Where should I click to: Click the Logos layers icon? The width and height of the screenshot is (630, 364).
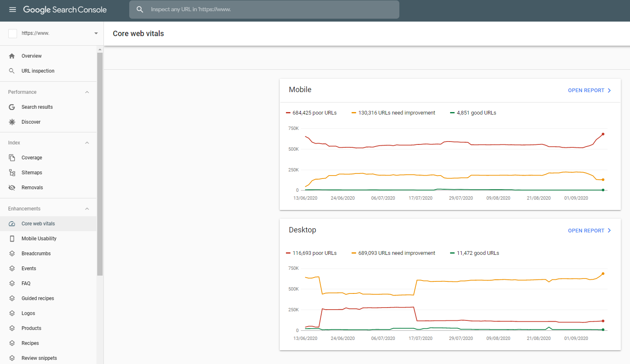[12, 313]
